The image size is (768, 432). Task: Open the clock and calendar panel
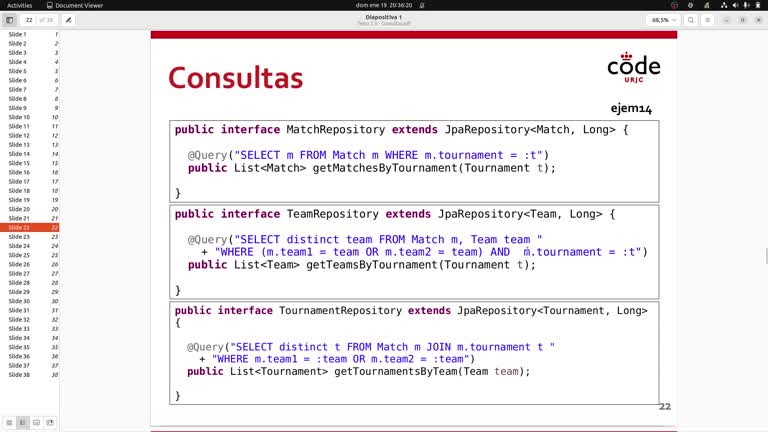pos(384,5)
